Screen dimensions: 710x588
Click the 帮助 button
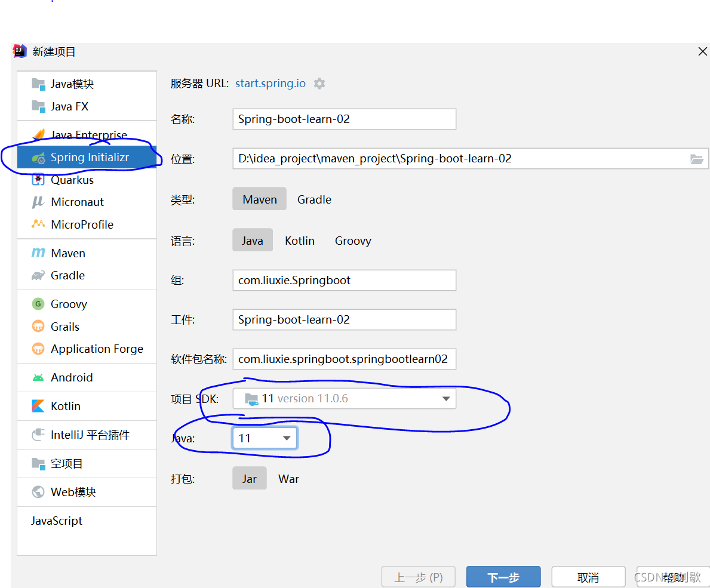673,577
